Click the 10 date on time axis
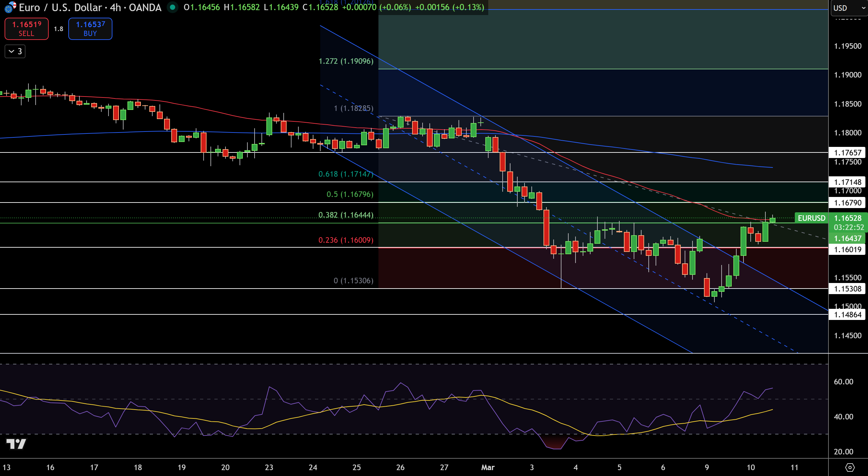This screenshot has height=476, width=868. (751, 467)
